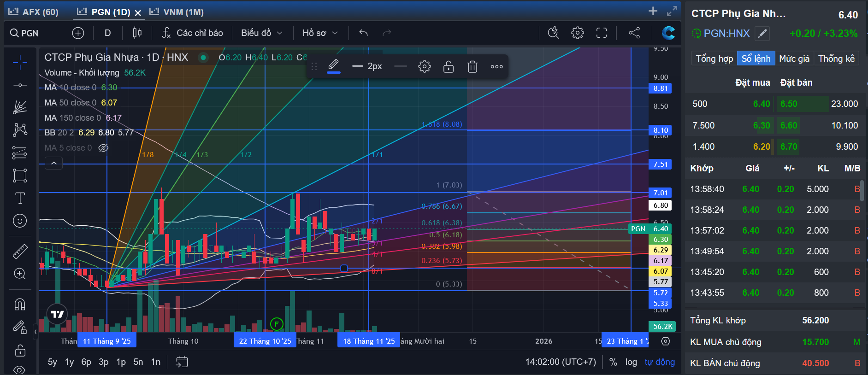The height and width of the screenshot is (375, 868).
Task: Click the go-to-date calendar icon
Action: click(x=182, y=362)
